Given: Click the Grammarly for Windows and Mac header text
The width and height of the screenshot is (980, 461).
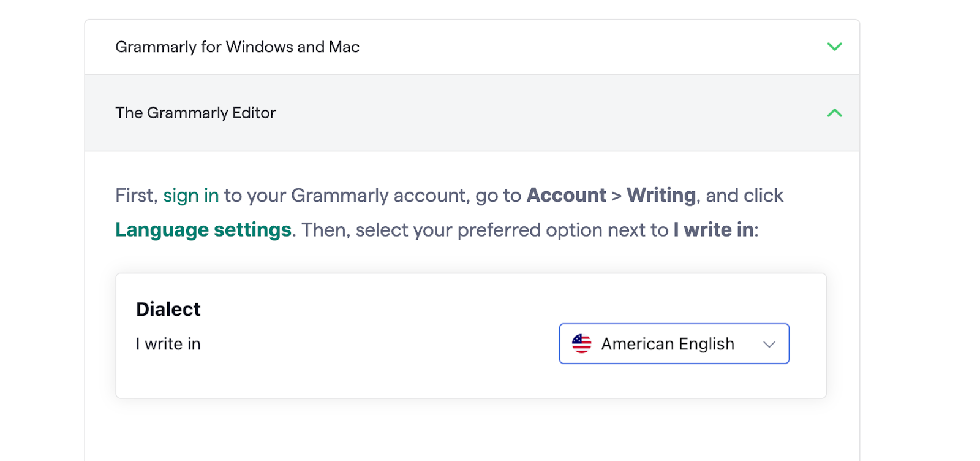Looking at the screenshot, I should tap(238, 47).
